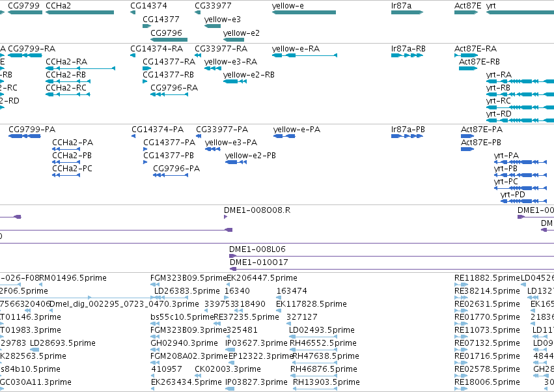
Task: Select protein Ir87a-PB
Action: click(x=407, y=136)
